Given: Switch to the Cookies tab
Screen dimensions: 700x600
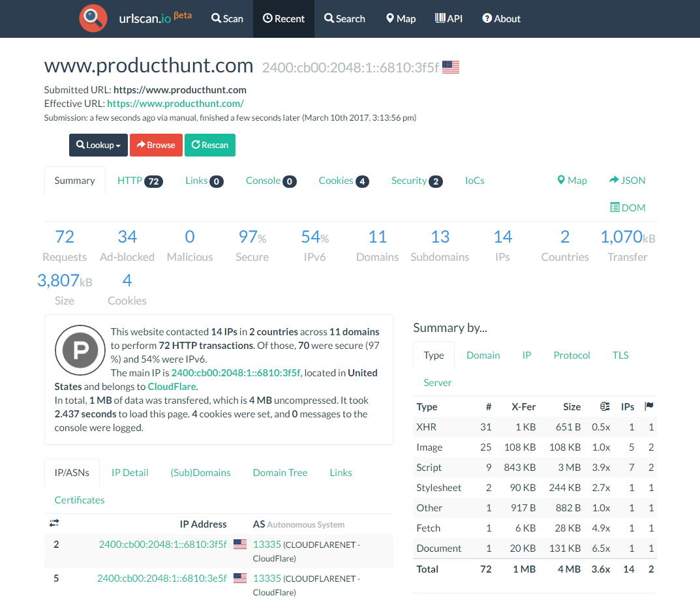Looking at the screenshot, I should tap(343, 181).
